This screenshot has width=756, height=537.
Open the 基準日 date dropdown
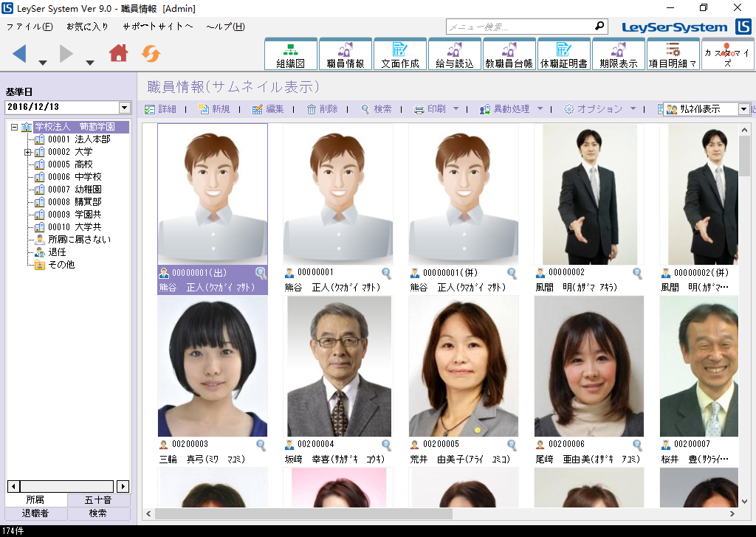124,108
